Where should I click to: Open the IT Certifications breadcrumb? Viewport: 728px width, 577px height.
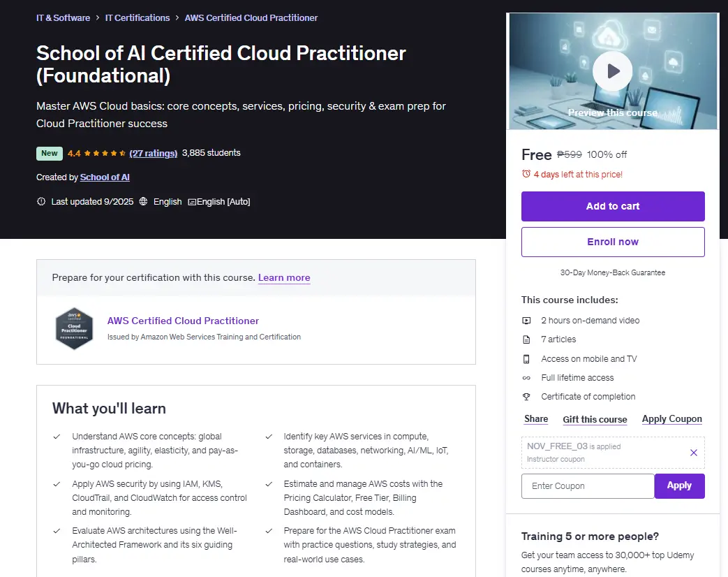click(138, 17)
